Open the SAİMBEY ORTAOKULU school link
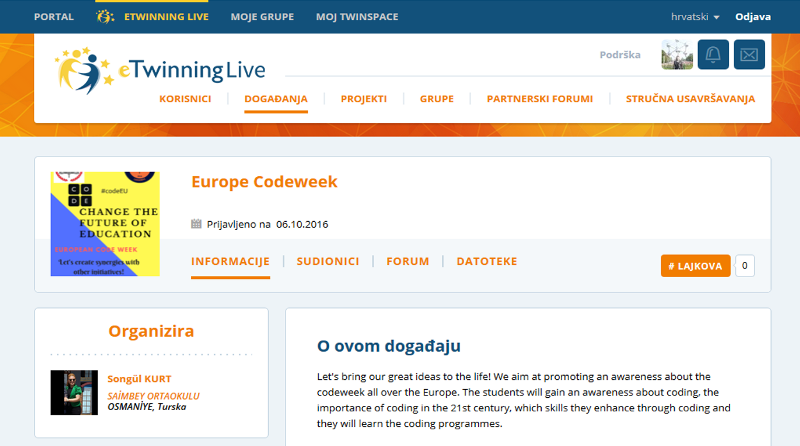This screenshot has width=800, height=446. point(153,396)
